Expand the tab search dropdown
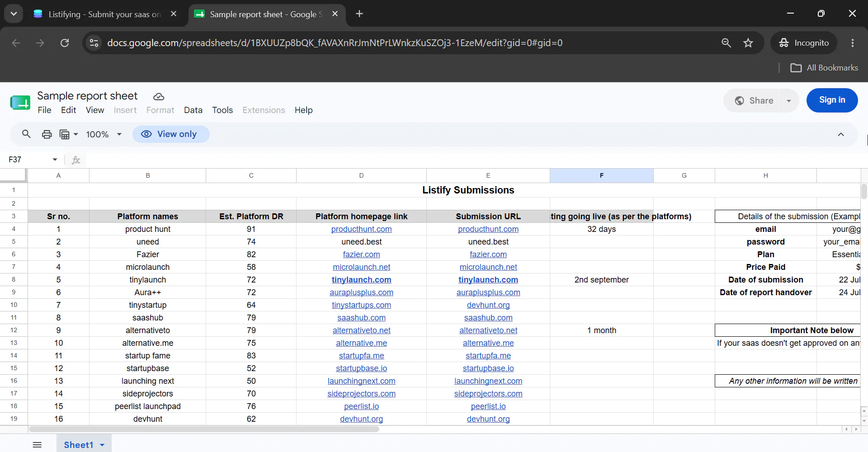 14,14
